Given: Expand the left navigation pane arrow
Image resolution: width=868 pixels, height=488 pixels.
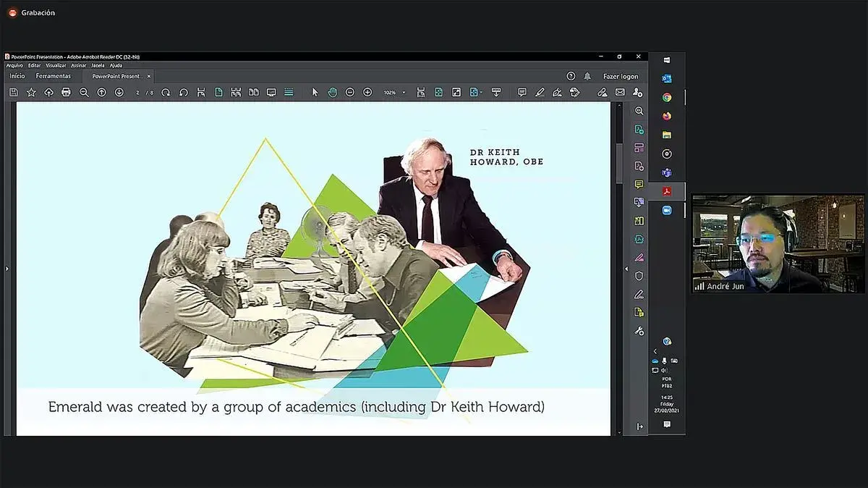Looking at the screenshot, I should tap(7, 269).
